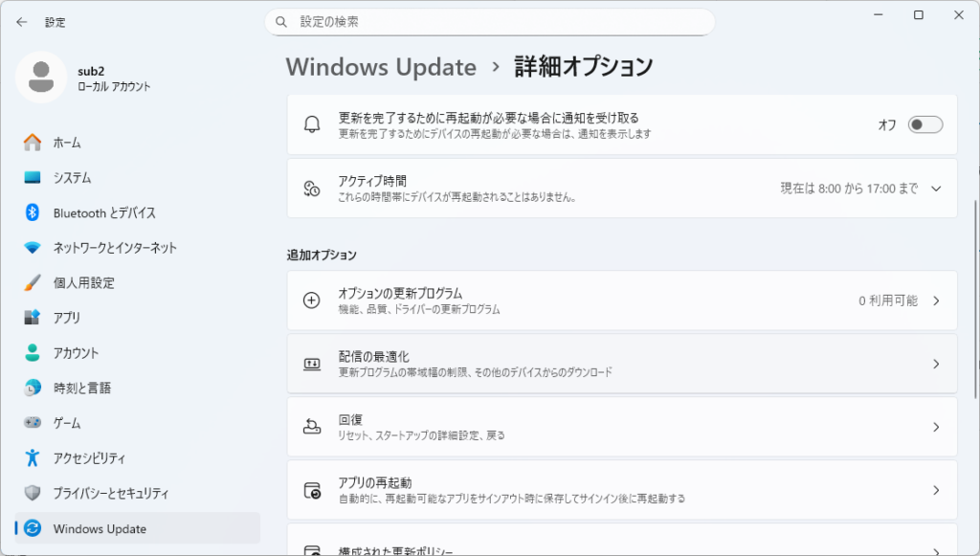Select 時刻と言語 in the sidebar
The width and height of the screenshot is (980, 556).
[81, 388]
